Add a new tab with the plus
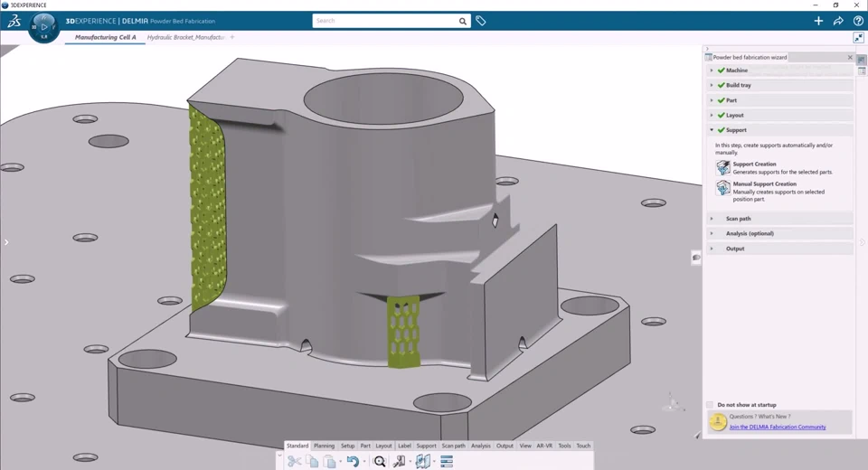Viewport: 868px width, 470px height. (232, 37)
